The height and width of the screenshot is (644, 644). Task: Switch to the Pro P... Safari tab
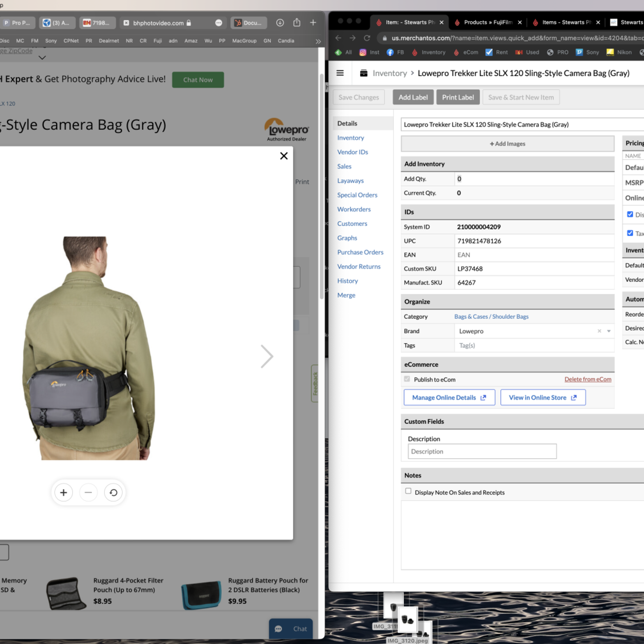[x=18, y=23]
